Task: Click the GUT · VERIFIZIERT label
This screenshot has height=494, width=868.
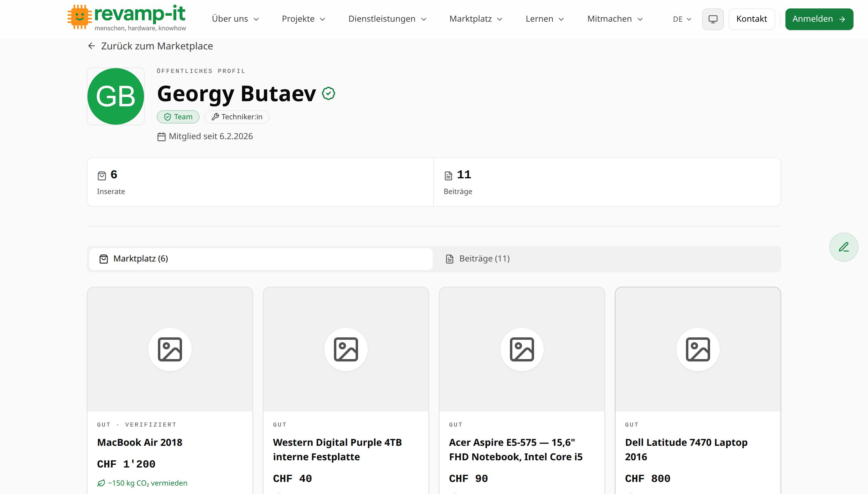Action: click(137, 425)
